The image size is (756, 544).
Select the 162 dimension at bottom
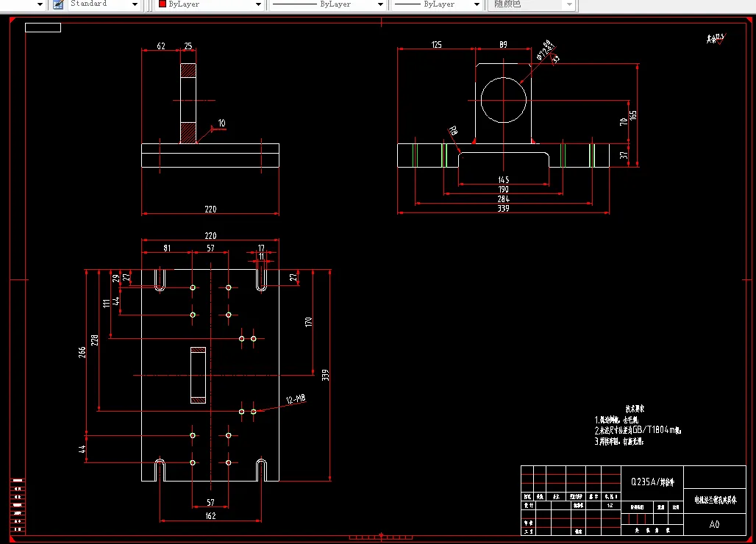tap(211, 516)
